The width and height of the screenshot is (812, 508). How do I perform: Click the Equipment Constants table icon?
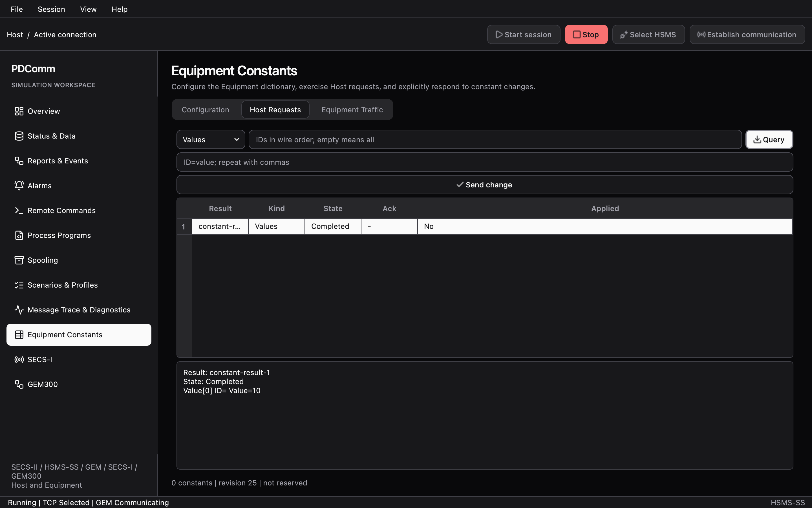click(19, 335)
